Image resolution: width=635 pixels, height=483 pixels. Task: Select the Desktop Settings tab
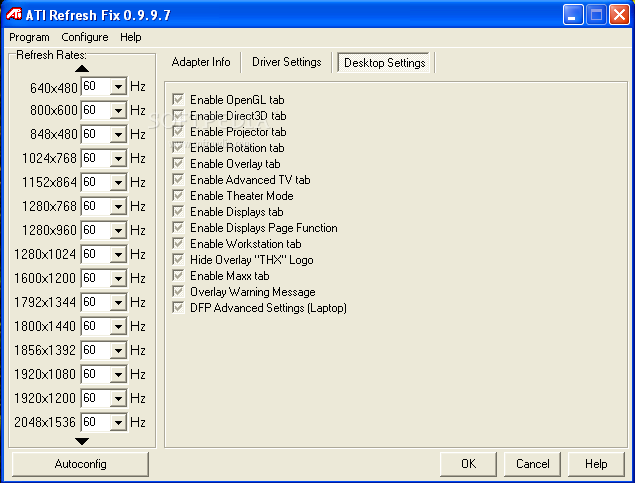point(384,63)
